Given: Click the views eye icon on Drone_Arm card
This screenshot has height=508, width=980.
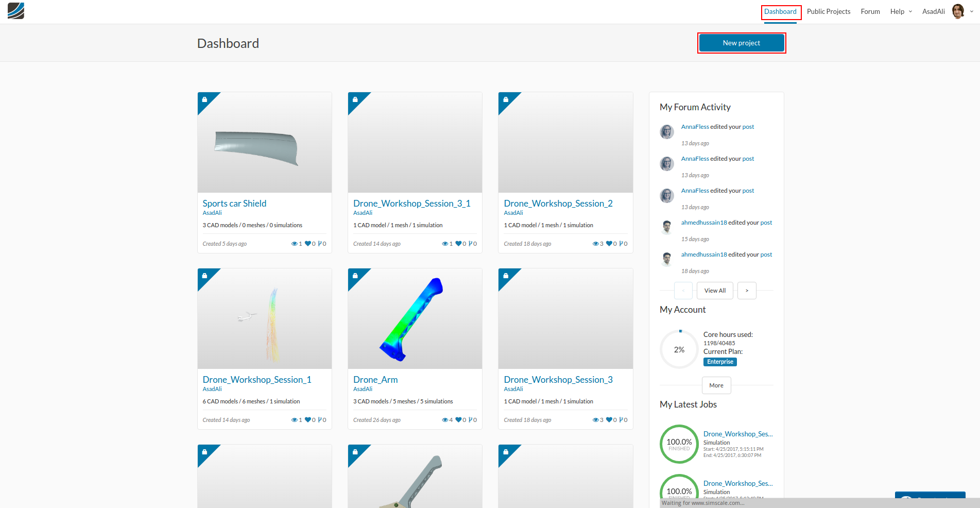Looking at the screenshot, I should 445,420.
